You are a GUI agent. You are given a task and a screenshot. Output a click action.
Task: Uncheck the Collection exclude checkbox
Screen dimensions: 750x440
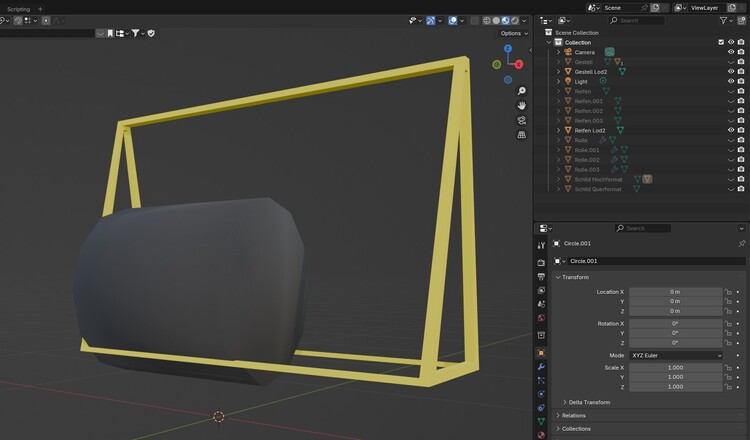pyautogui.click(x=721, y=42)
